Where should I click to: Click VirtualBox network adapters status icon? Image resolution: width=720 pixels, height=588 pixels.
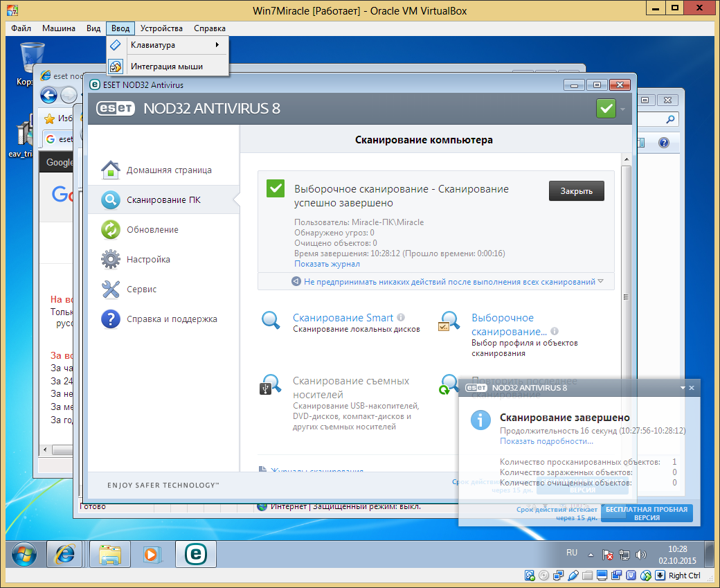click(559, 575)
